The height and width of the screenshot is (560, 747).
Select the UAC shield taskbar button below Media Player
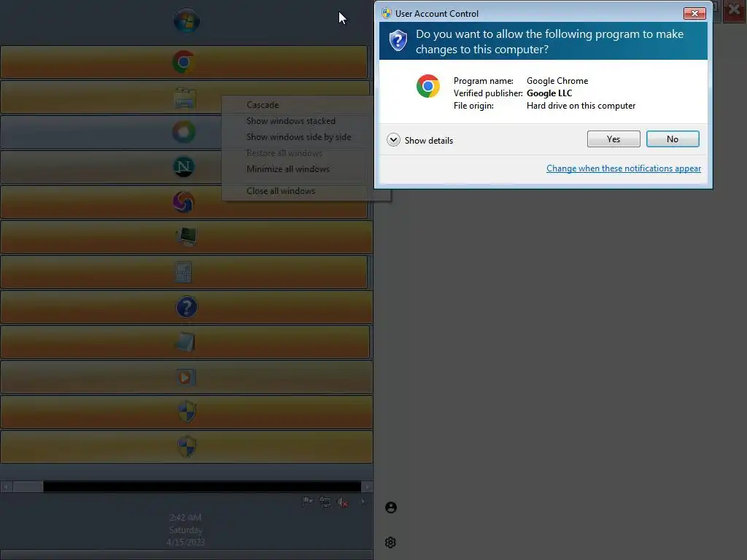coord(186,412)
